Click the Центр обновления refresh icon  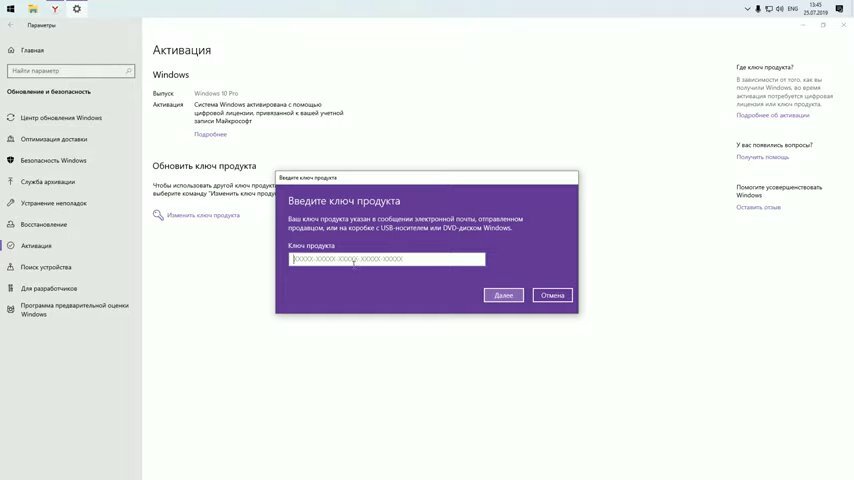10,117
